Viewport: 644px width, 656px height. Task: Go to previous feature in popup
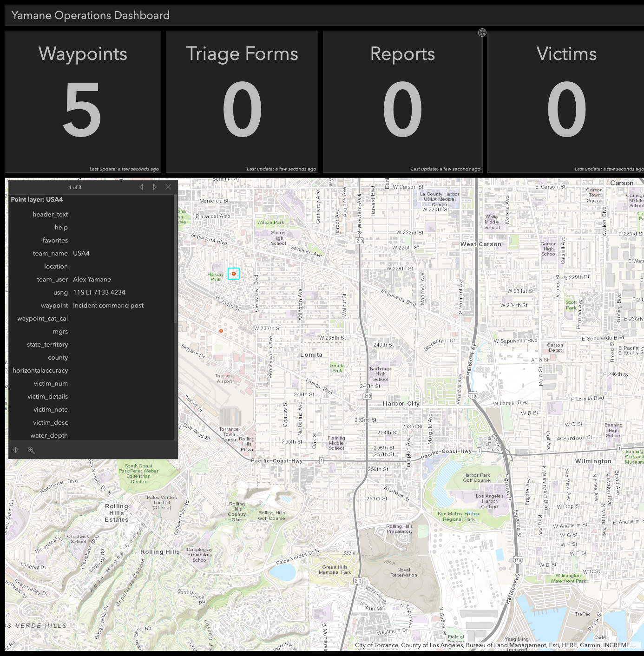click(x=141, y=187)
